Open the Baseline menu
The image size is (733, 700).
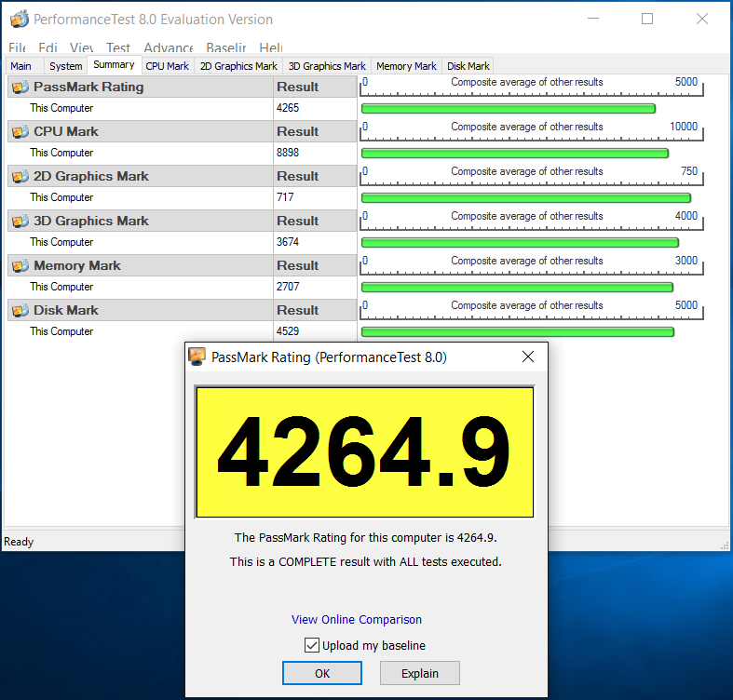pyautogui.click(x=225, y=47)
